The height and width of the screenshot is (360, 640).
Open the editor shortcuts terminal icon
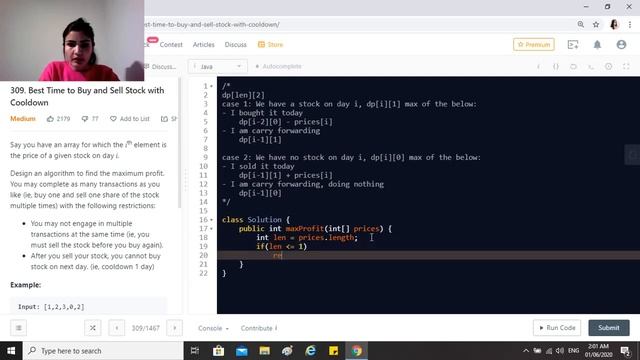(x=591, y=66)
